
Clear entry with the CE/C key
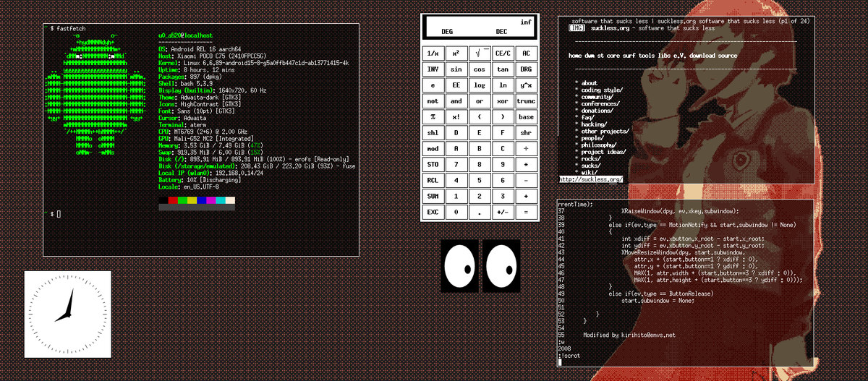[503, 53]
